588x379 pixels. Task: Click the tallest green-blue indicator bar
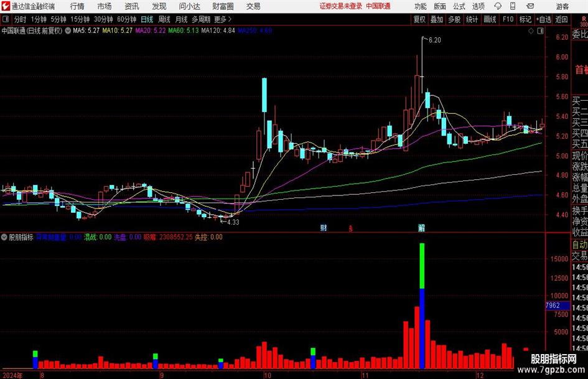click(422, 306)
